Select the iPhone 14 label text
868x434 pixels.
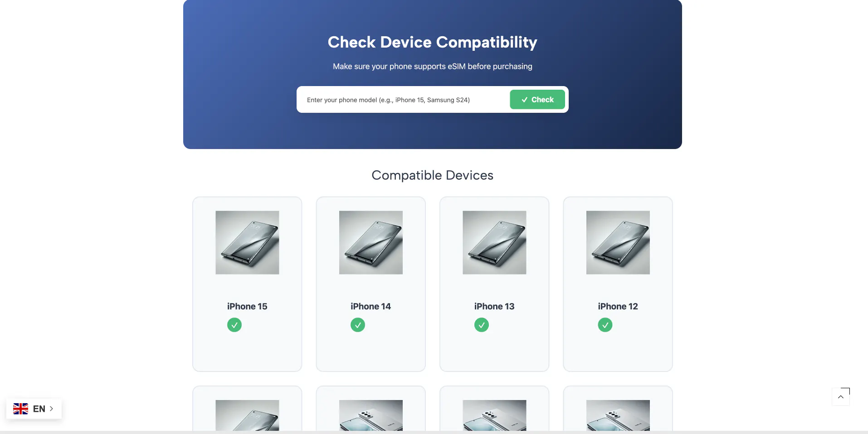click(371, 306)
